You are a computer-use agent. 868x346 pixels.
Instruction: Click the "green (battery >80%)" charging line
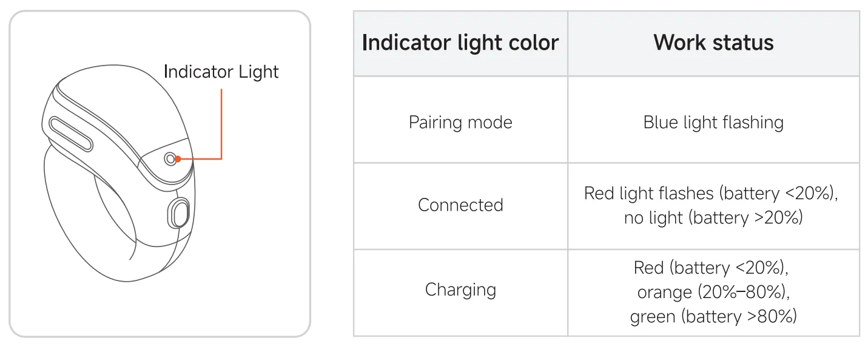pos(713,316)
